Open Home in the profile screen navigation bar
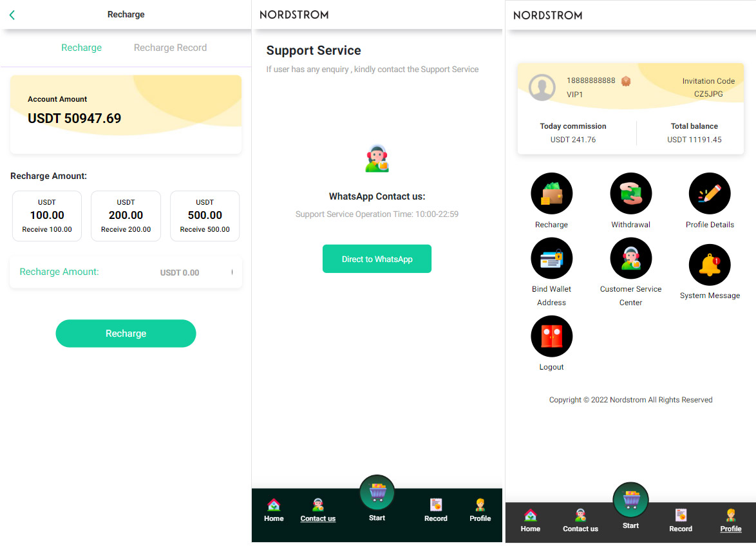Image resolution: width=756 pixels, height=546 pixels. [531, 520]
